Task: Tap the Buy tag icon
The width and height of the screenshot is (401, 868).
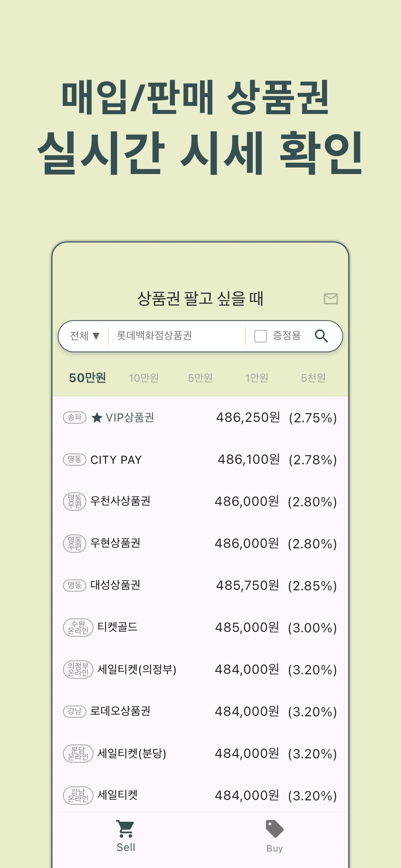Action: pos(275,829)
